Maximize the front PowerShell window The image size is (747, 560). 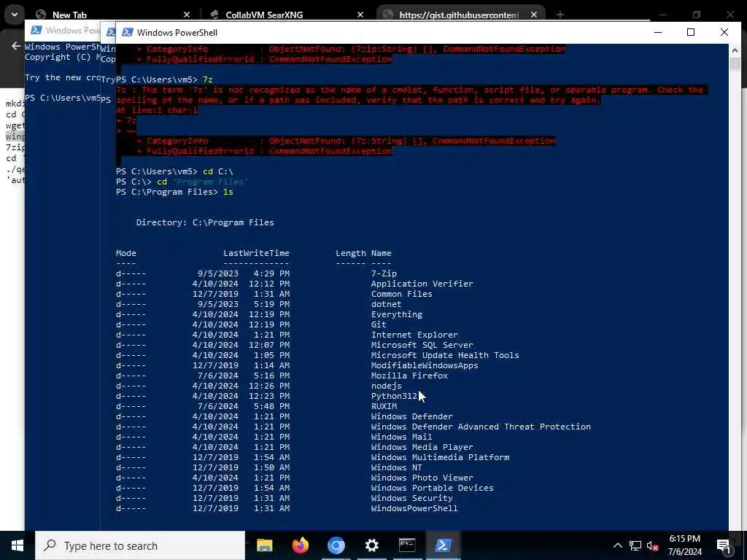coord(691,32)
